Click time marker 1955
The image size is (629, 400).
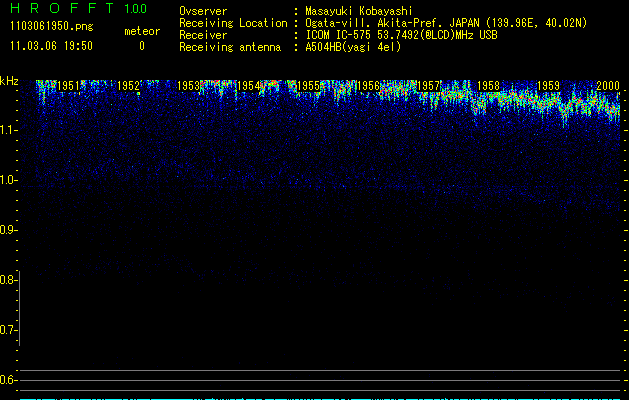click(308, 86)
